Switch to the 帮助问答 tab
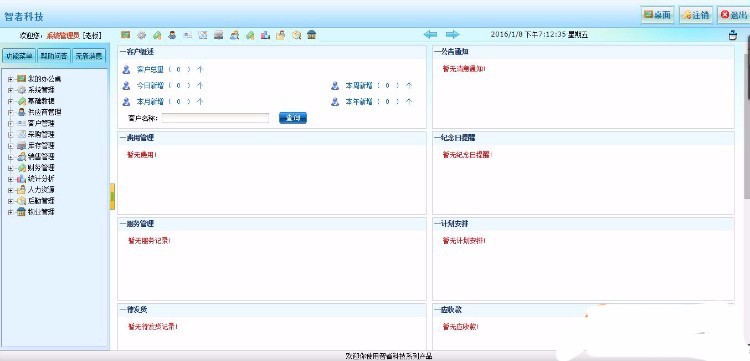This screenshot has width=750, height=361. tap(54, 55)
